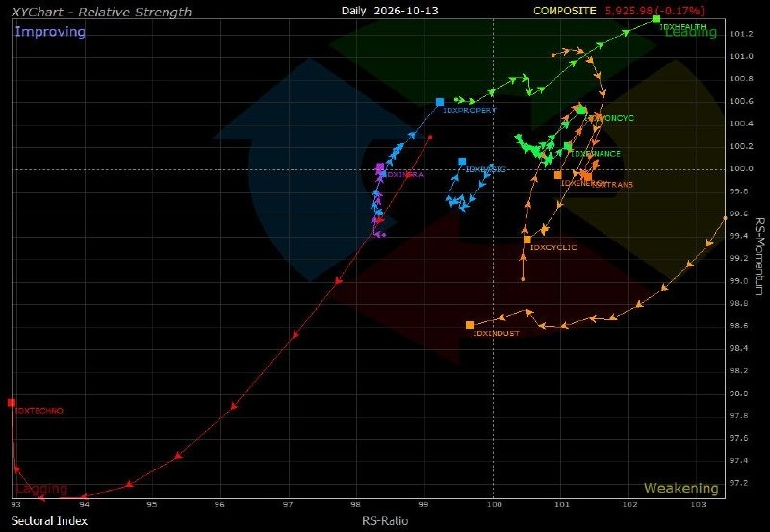Click the IDXTECHNO red square marker
The image size is (770, 532).
[12, 403]
